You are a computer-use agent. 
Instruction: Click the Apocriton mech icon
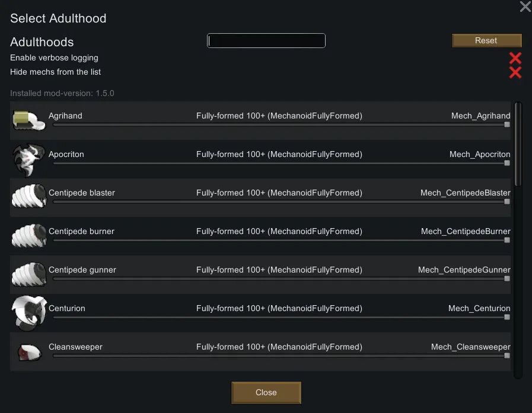[29, 159]
